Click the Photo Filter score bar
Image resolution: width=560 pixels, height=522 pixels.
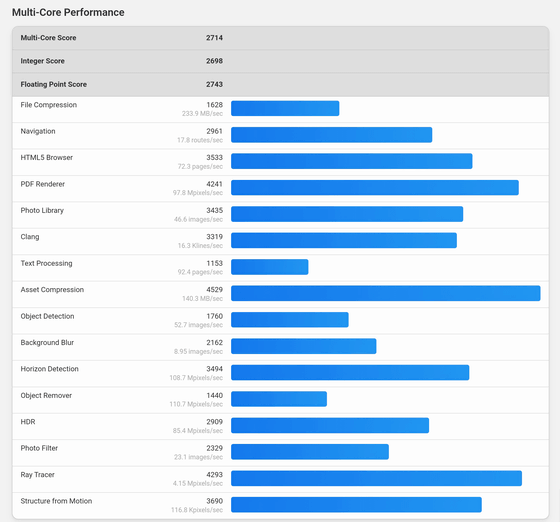click(310, 452)
